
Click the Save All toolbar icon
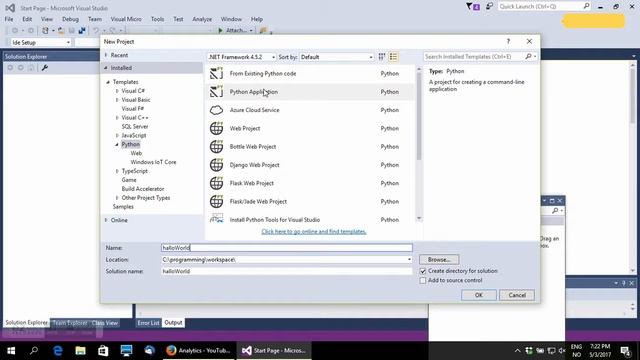pos(82,30)
